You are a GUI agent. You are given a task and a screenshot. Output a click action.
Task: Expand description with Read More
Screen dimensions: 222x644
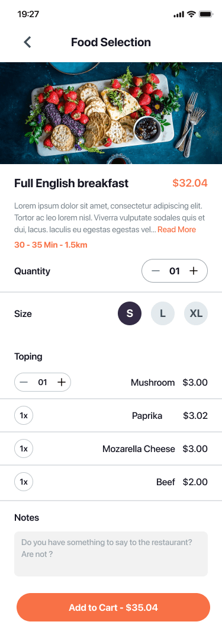click(176, 230)
